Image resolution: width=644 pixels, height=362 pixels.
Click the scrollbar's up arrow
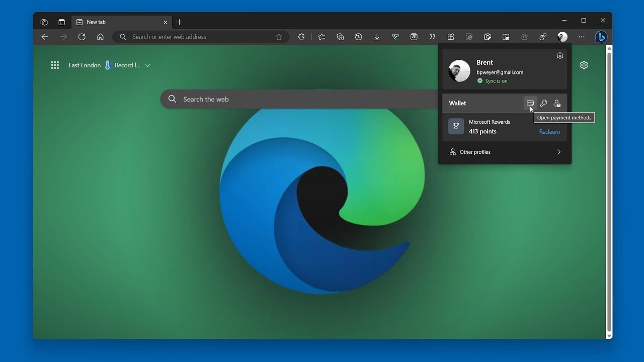(609, 48)
